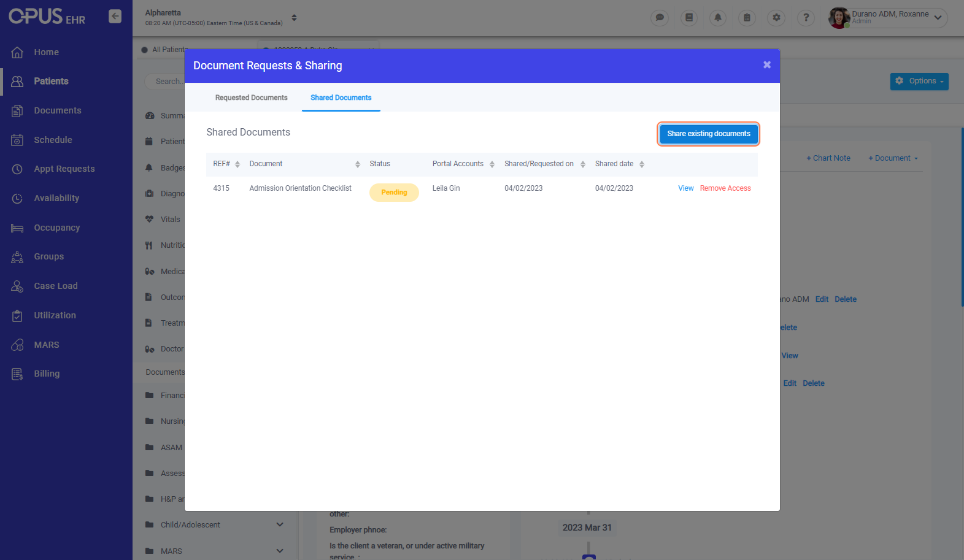
Task: Open notifications bell icon
Action: (718, 18)
